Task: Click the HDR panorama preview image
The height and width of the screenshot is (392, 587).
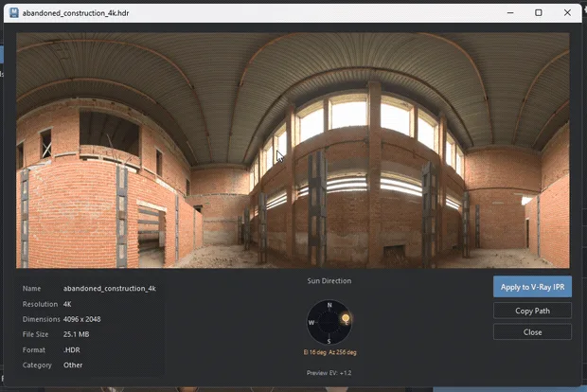Action: tap(293, 151)
